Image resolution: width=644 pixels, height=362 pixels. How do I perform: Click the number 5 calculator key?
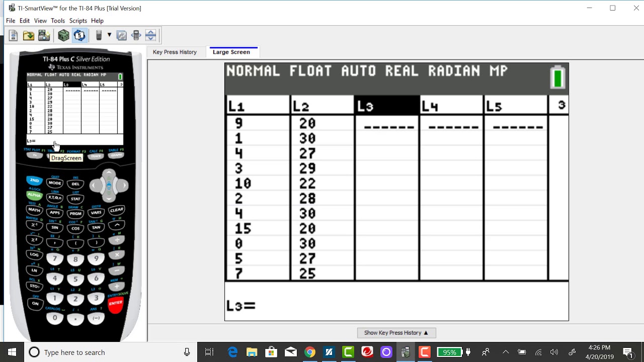75,279
